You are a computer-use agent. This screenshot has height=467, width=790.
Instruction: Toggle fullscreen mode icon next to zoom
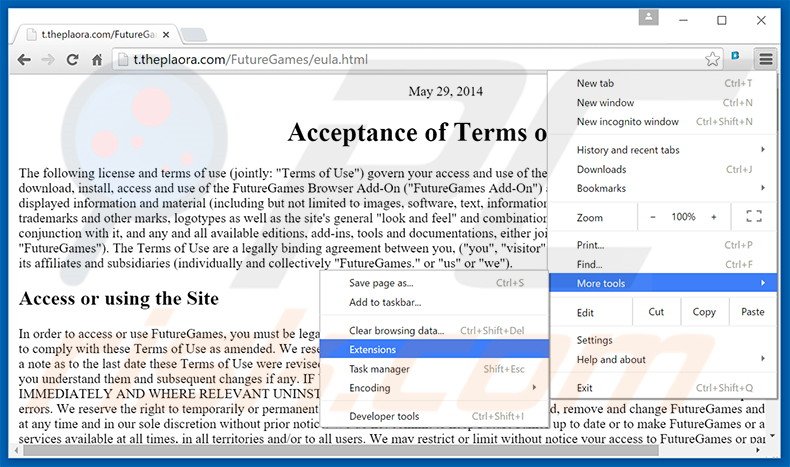tap(754, 217)
